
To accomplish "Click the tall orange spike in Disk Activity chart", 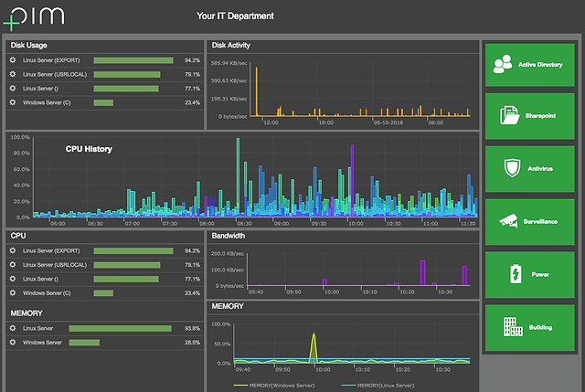I will click(256, 91).
